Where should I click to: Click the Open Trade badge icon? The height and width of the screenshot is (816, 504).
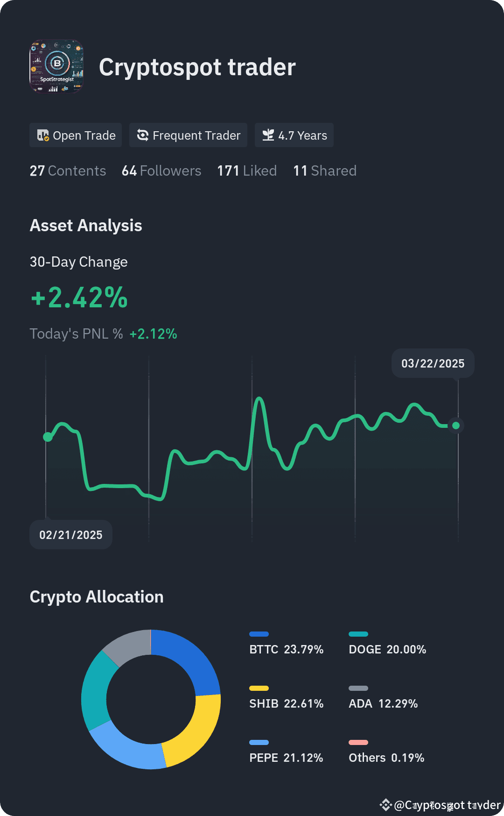(42, 135)
